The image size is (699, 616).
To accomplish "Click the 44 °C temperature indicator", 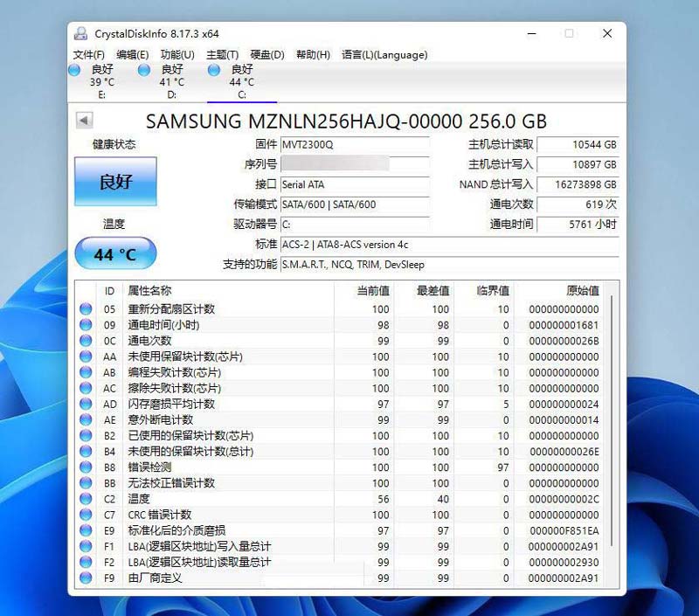I will click(x=115, y=254).
